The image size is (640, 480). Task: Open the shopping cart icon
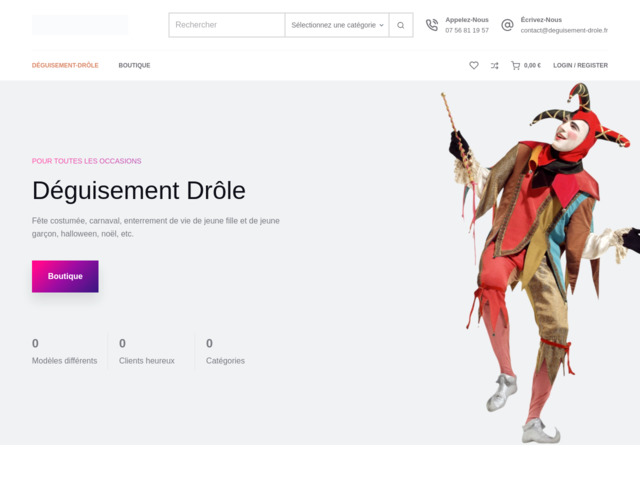pyautogui.click(x=515, y=65)
